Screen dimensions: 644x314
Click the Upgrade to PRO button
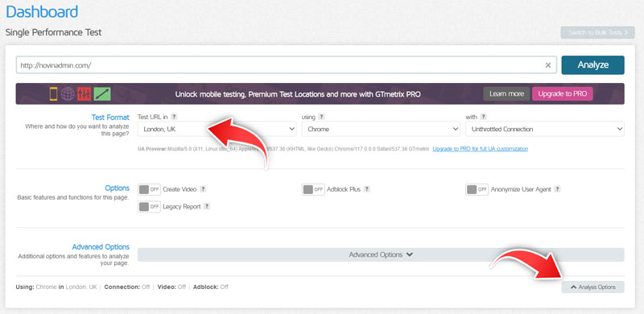pos(562,93)
